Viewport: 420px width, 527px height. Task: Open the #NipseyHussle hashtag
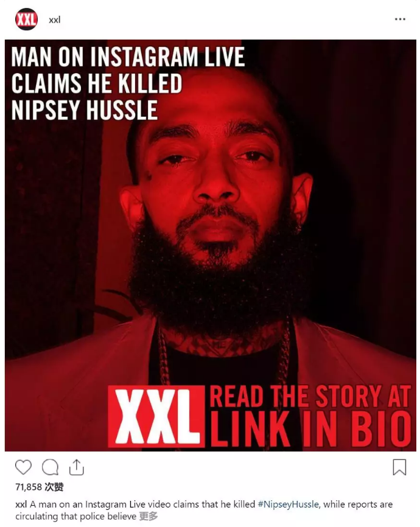[288, 504]
